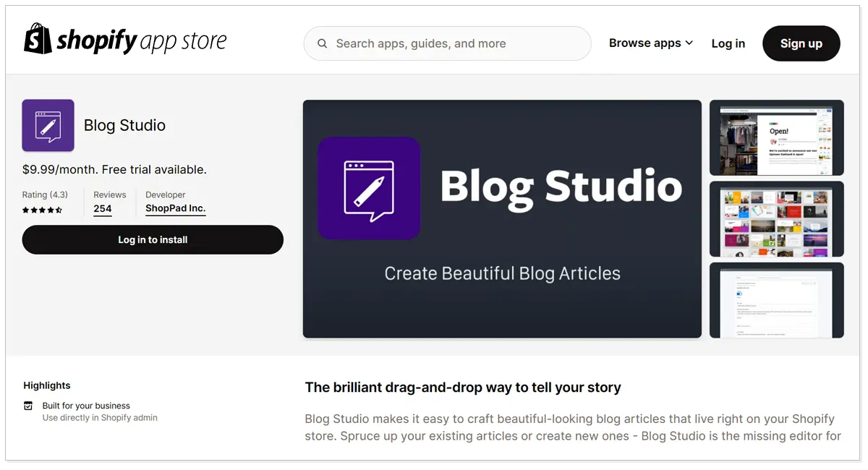Open the main Blog Studio banner image
The height and width of the screenshot is (470, 868).
tap(502, 218)
